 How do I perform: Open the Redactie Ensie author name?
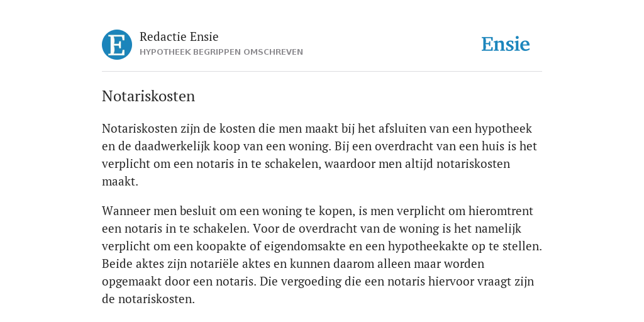point(179,36)
